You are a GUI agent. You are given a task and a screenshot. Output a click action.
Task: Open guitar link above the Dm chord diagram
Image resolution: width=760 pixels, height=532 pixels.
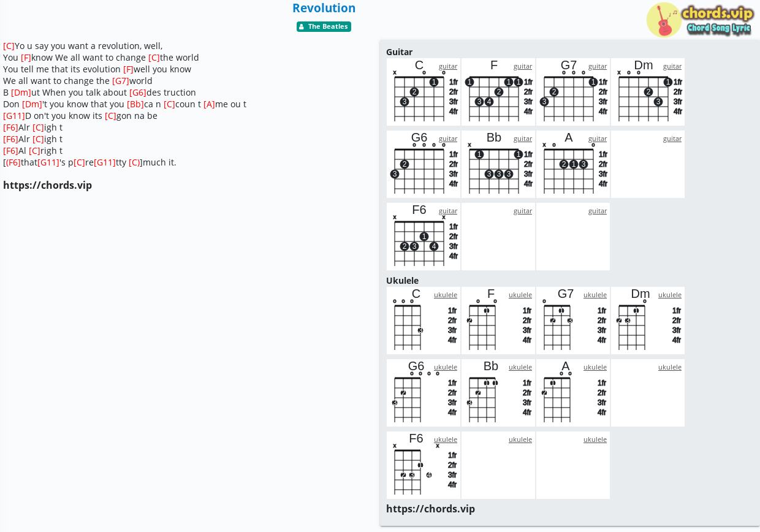point(672,66)
